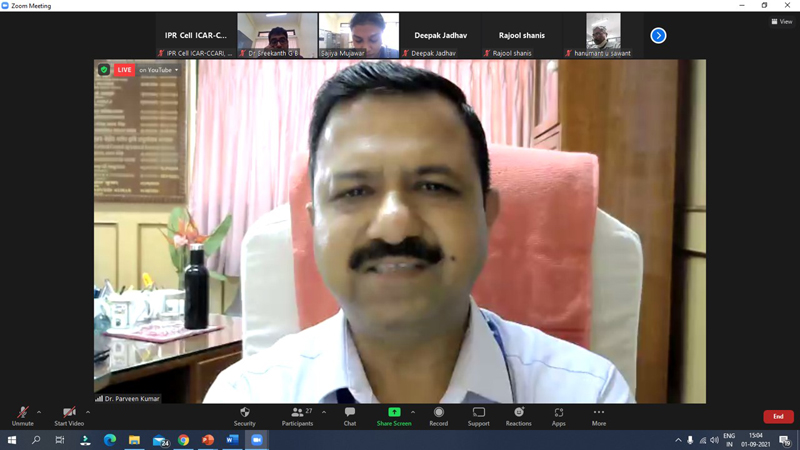Open the Support option
Viewport: 800px width, 450px height.
[479, 416]
